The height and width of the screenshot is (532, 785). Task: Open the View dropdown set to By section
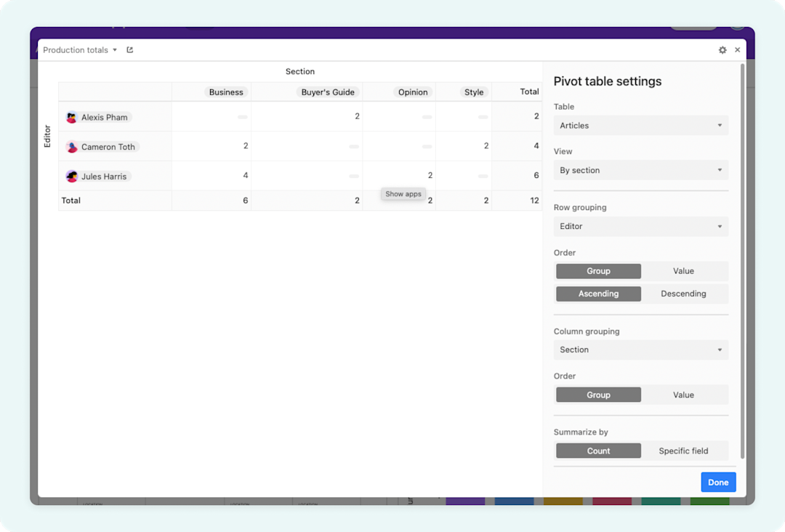pyautogui.click(x=640, y=169)
